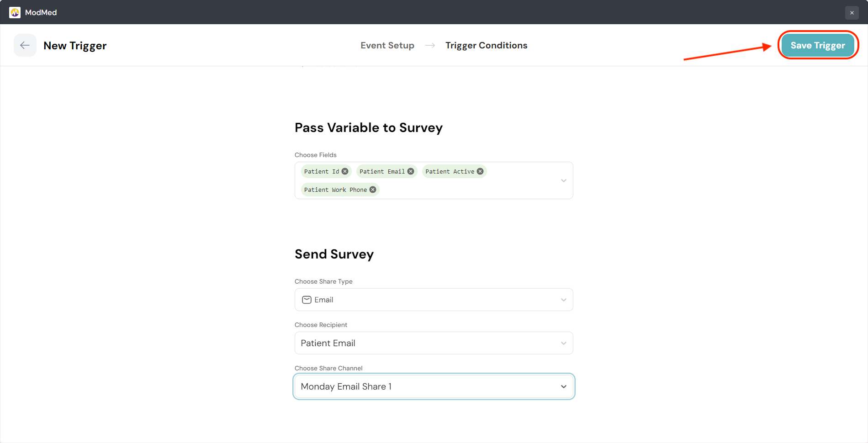Remove the Patient Active tag
The image size is (868, 443).
[x=480, y=171]
